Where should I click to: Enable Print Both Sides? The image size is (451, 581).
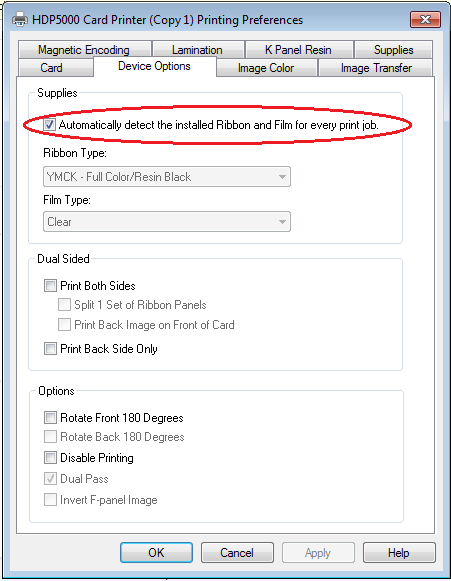tap(50, 286)
